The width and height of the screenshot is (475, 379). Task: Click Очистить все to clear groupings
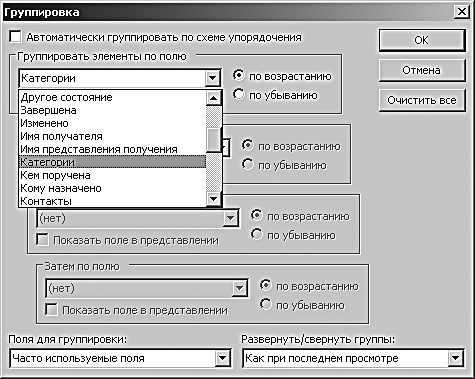pyautogui.click(x=422, y=100)
